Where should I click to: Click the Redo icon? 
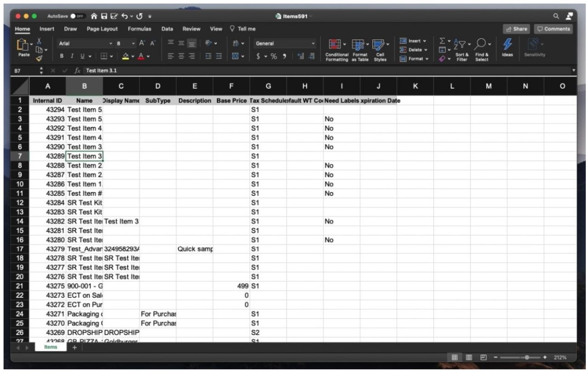coord(139,16)
